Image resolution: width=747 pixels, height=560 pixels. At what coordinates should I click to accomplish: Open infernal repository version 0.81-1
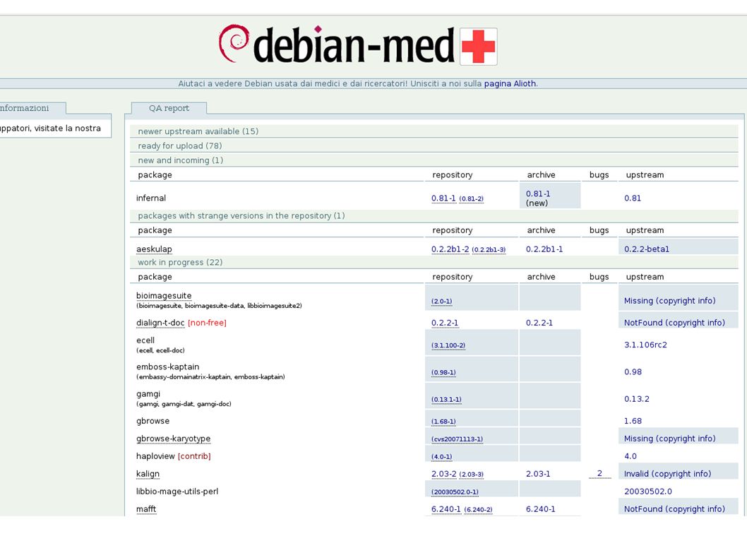click(x=443, y=198)
